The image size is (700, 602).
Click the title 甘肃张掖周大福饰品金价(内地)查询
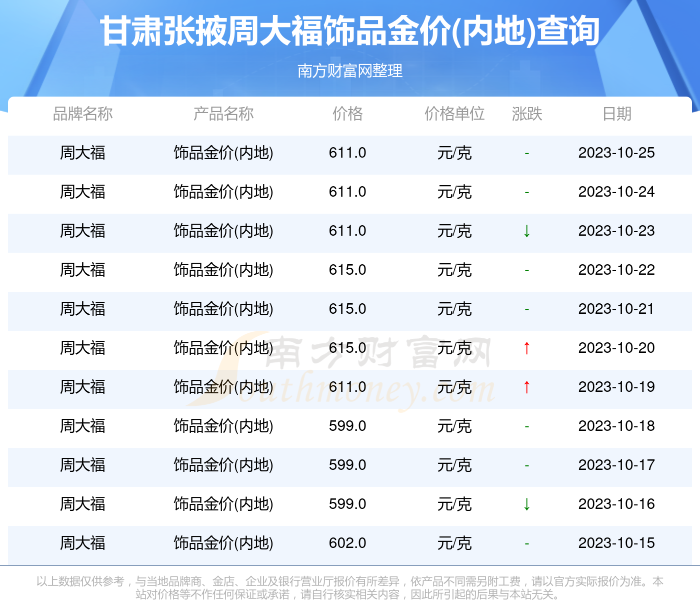(350, 32)
